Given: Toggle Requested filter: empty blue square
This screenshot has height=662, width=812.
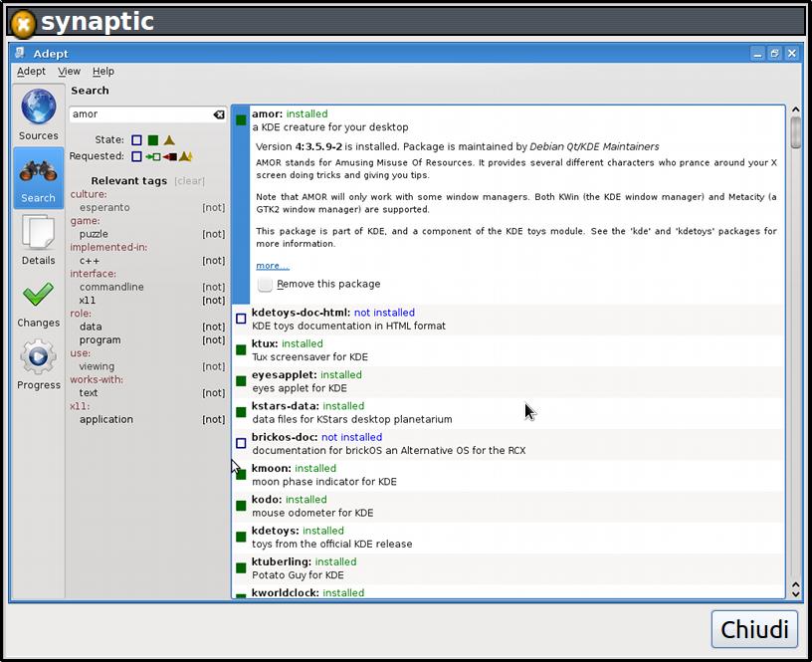Looking at the screenshot, I should (x=136, y=156).
